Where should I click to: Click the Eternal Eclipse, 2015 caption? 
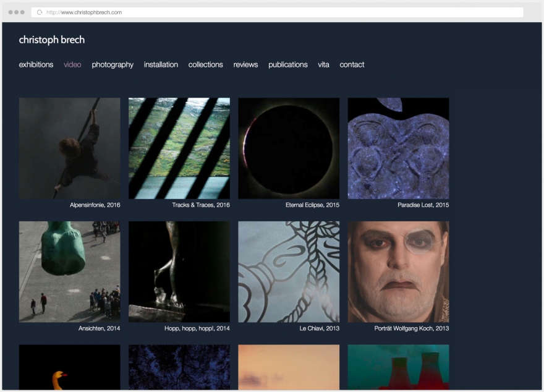coord(312,205)
